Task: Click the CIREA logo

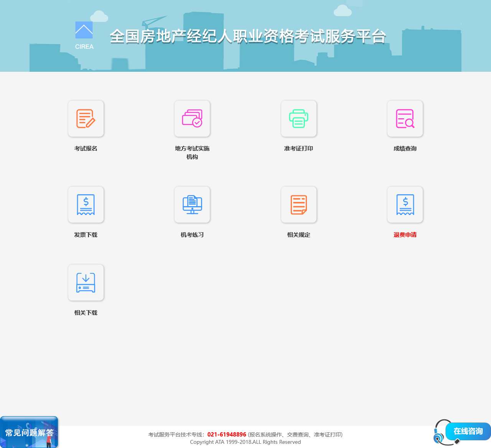Action: 84,35
